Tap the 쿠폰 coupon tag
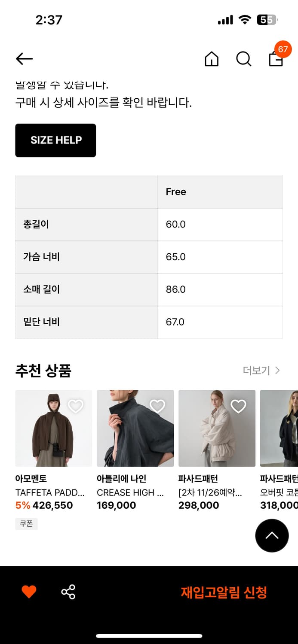 point(27,524)
